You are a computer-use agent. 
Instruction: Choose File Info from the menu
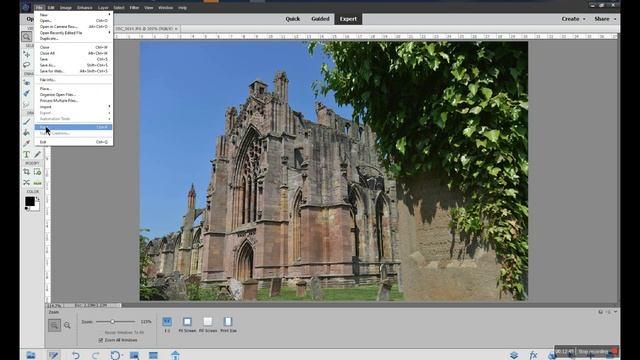[73, 80]
